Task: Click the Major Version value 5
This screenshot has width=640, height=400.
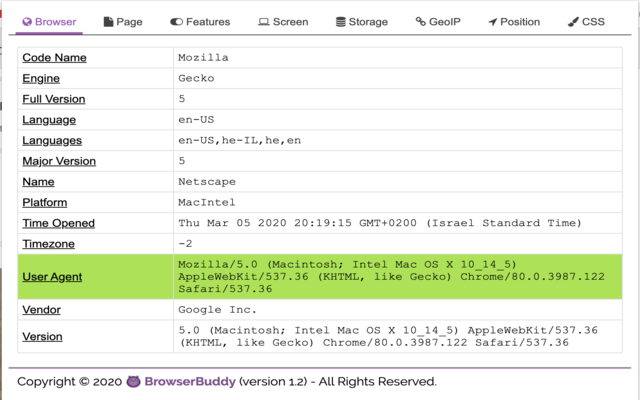Action: coord(182,161)
